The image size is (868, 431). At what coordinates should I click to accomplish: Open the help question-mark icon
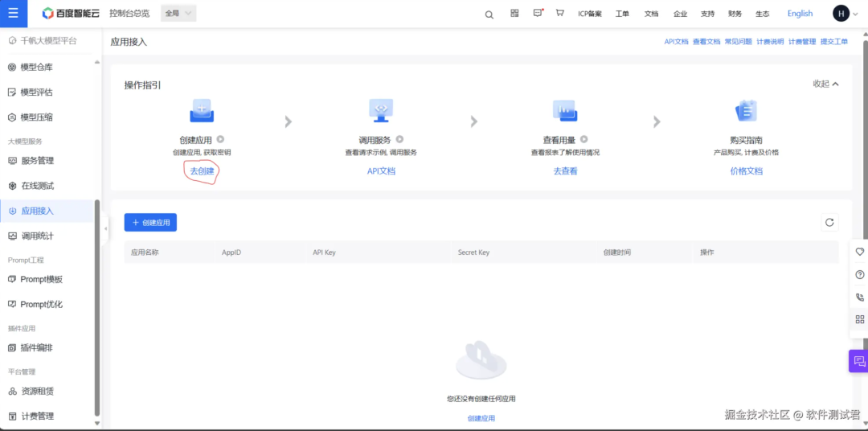(860, 274)
